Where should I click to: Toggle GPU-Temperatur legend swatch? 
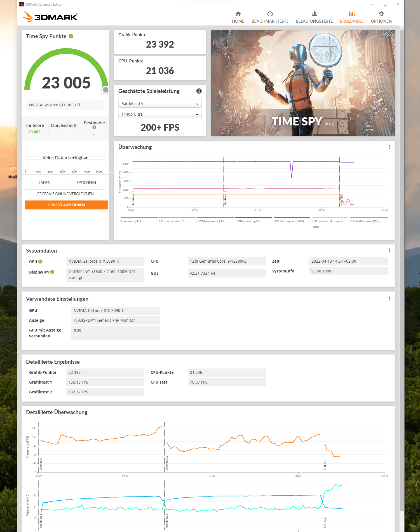click(215, 217)
